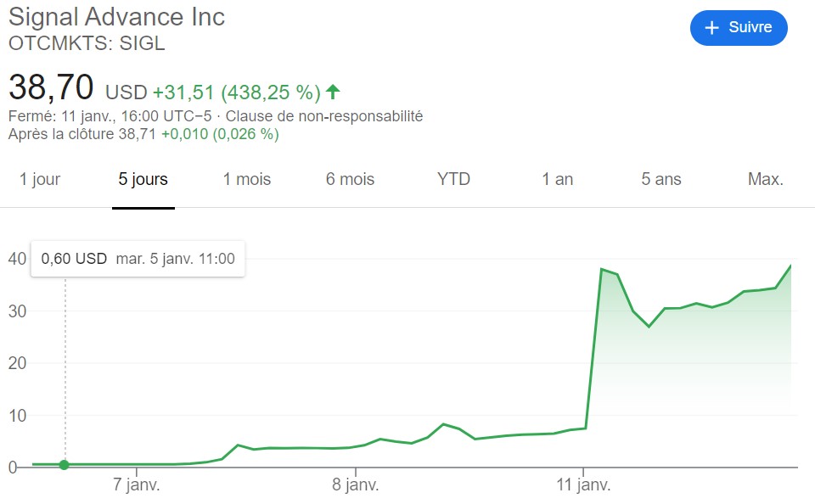
Task: Click the Suivre follow button
Action: tap(739, 28)
